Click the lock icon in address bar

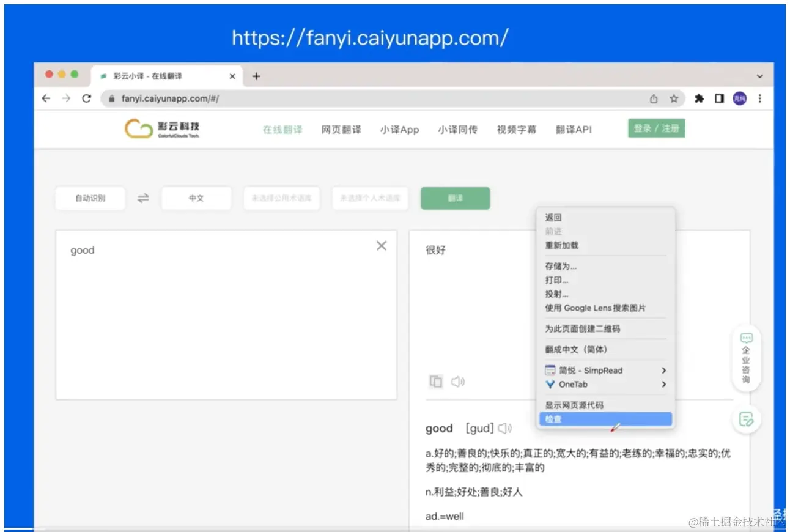pyautogui.click(x=111, y=98)
